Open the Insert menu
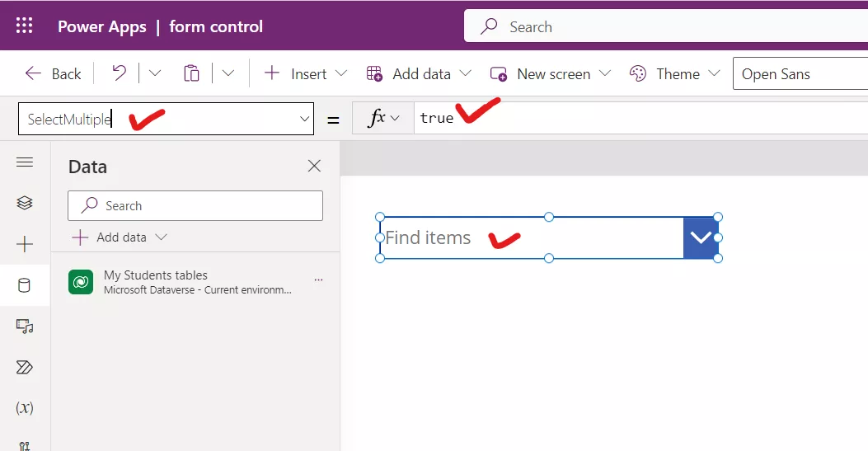 coord(306,73)
